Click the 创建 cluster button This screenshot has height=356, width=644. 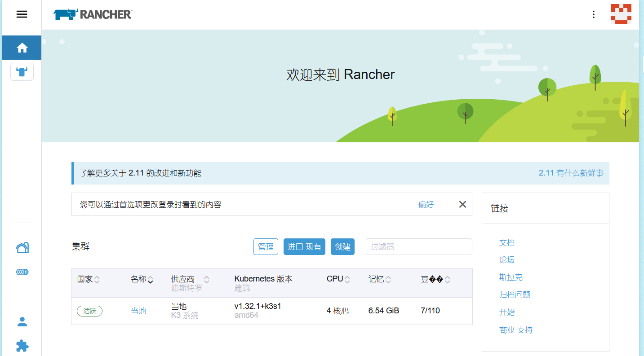(342, 246)
